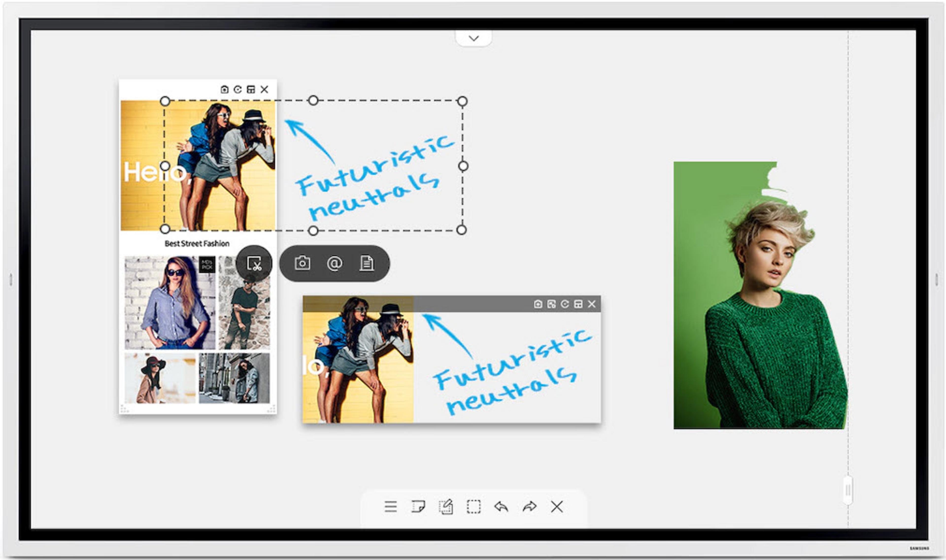Rotate the captured snippet window
Screen dimensions: 946x560
[x=565, y=304]
